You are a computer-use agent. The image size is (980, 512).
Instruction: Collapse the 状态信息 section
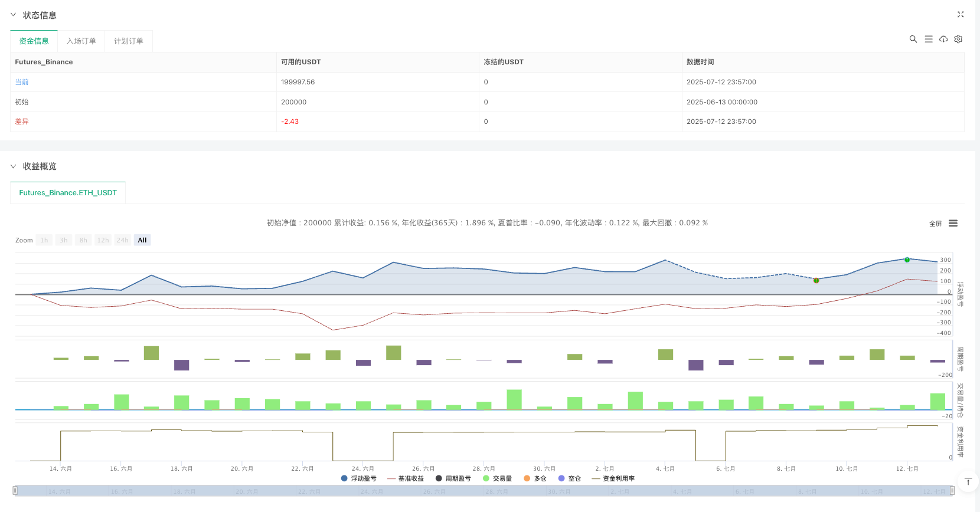[x=13, y=15]
